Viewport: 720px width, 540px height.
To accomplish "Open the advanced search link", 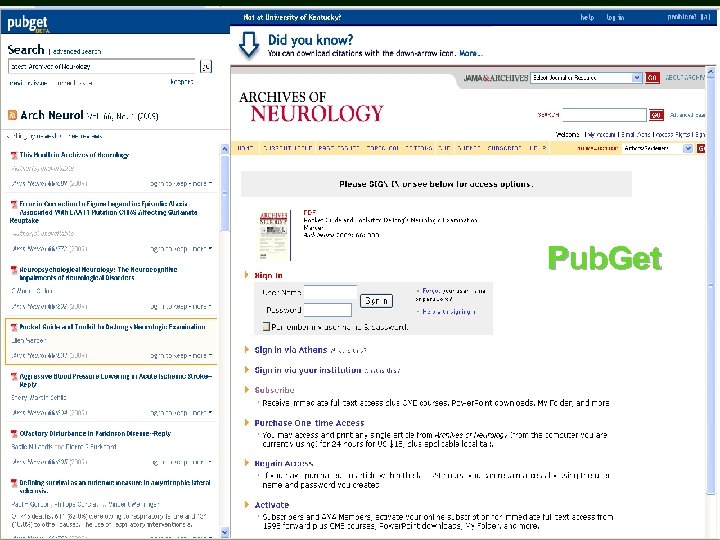I will pos(77,51).
